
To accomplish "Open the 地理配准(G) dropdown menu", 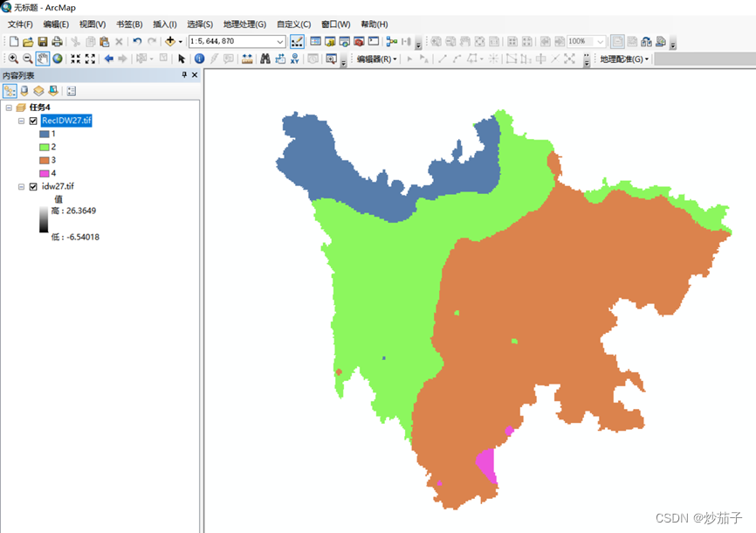I will (624, 59).
